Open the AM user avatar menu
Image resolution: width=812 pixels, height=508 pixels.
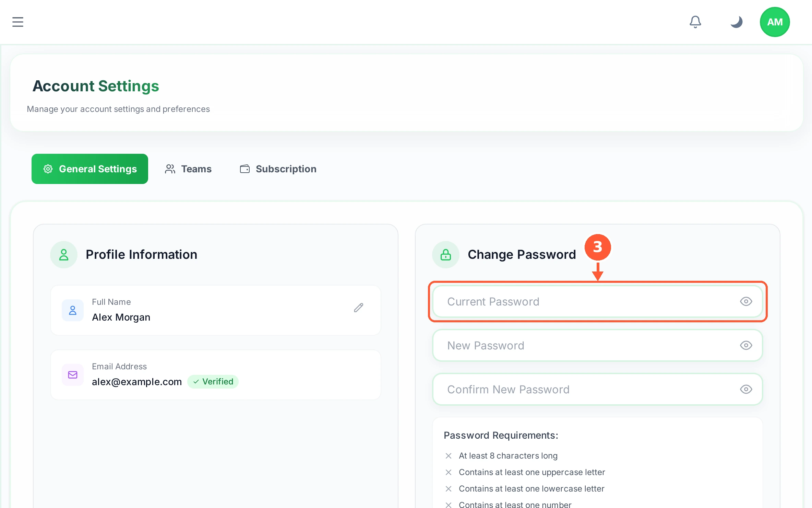tap(775, 22)
